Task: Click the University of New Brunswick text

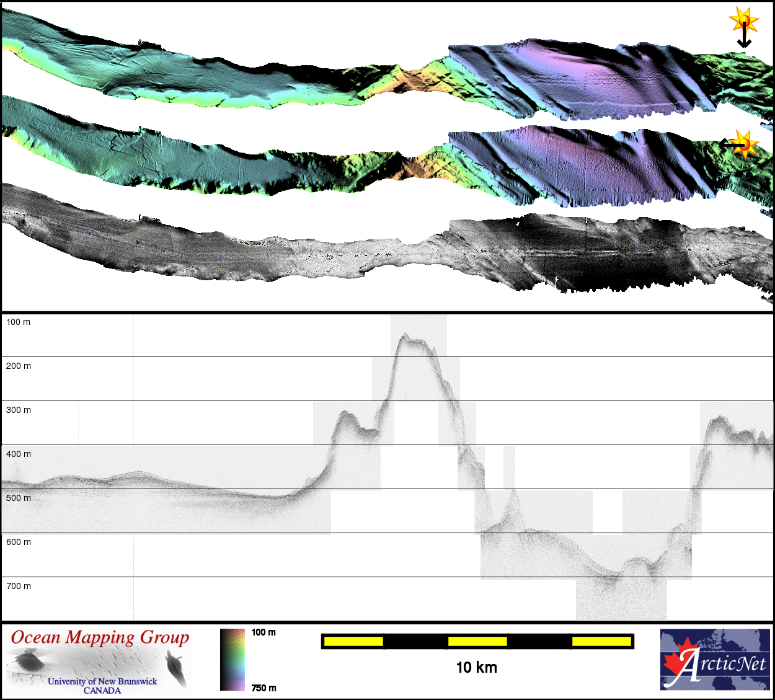Action: coord(102,681)
